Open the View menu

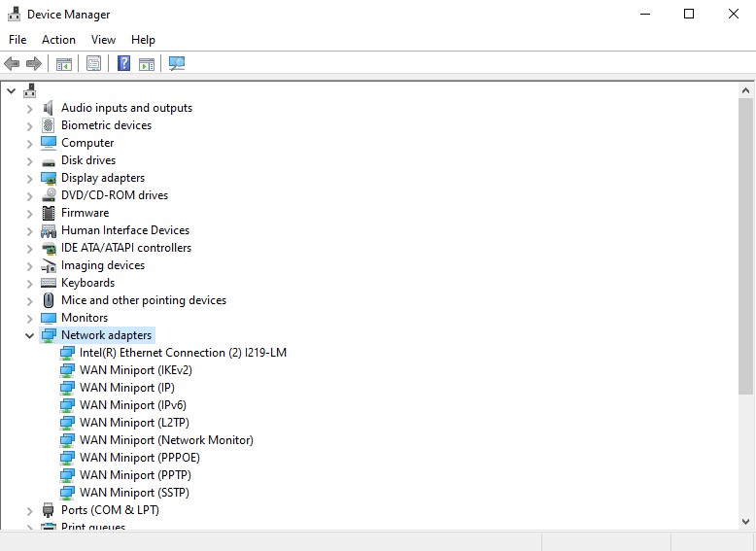coord(104,40)
